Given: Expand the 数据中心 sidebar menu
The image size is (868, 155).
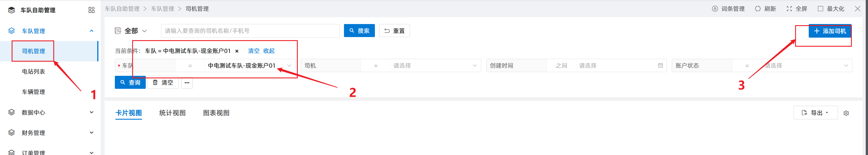Looking at the screenshot, I should point(91,112).
